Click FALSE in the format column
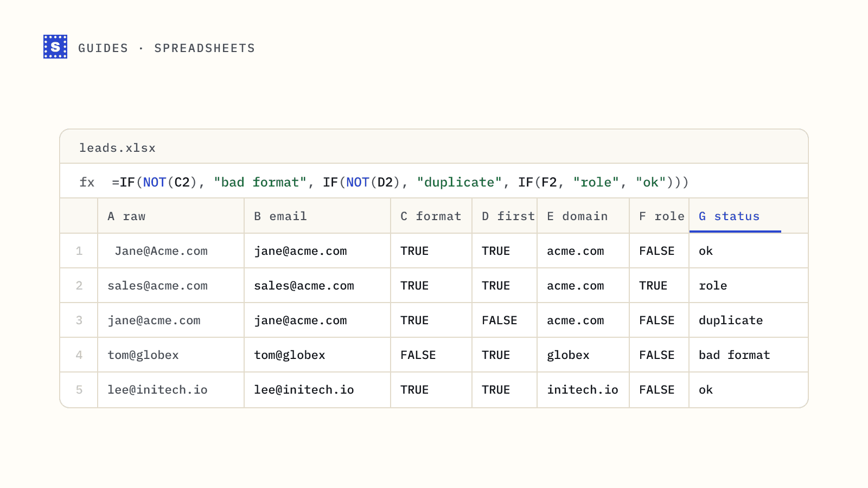The height and width of the screenshot is (488, 868). (x=431, y=355)
